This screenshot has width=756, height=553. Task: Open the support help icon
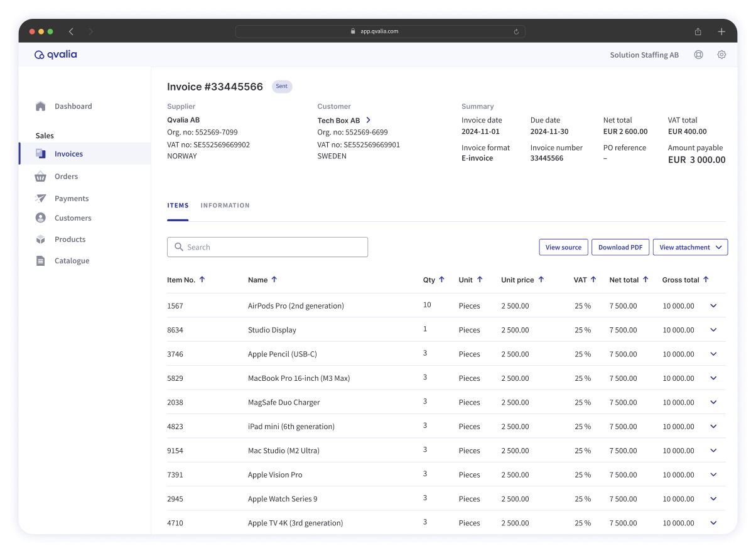[x=698, y=55]
